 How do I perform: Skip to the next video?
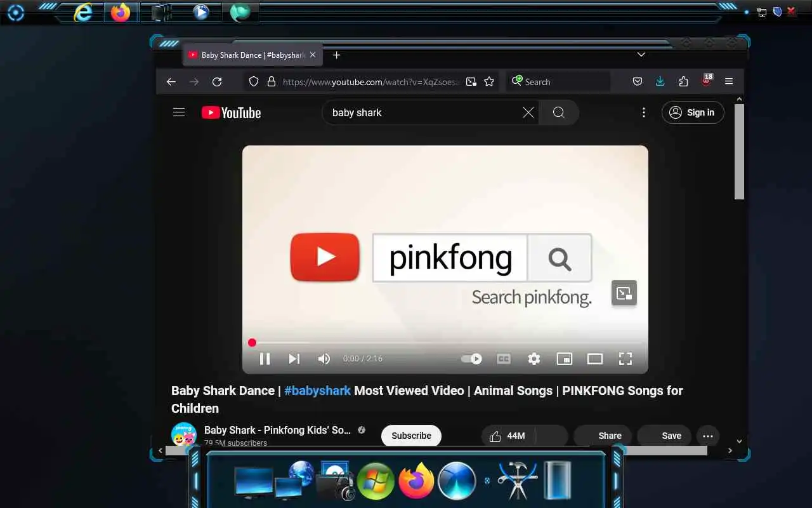[294, 359]
